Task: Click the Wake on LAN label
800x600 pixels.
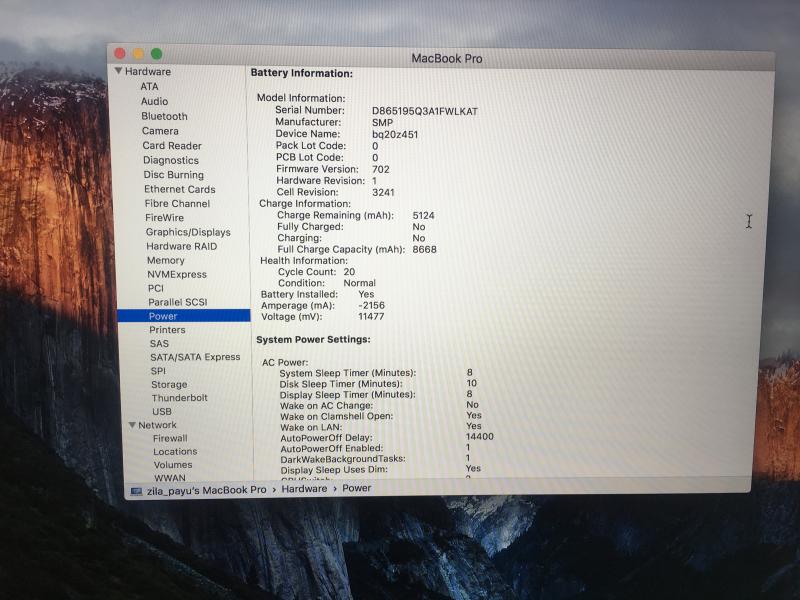Action: 311,428
